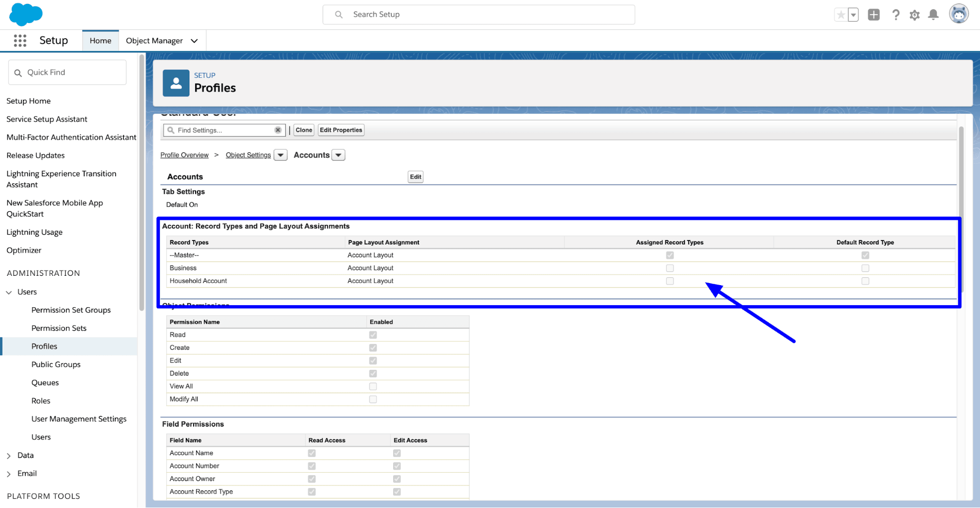The image size is (980, 508).
Task: Follow the Profile Overview link
Action: [184, 155]
